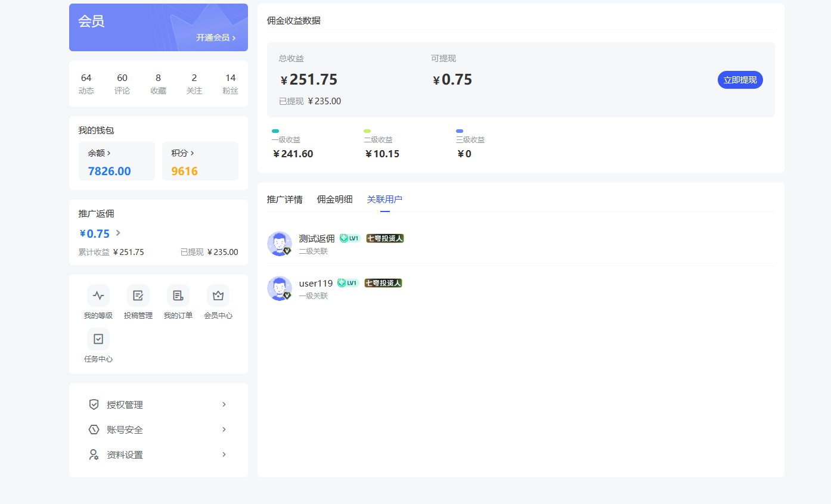Click 七夸投资人 badge beside 测试返佣
The width and height of the screenshot is (831, 504).
click(x=385, y=238)
